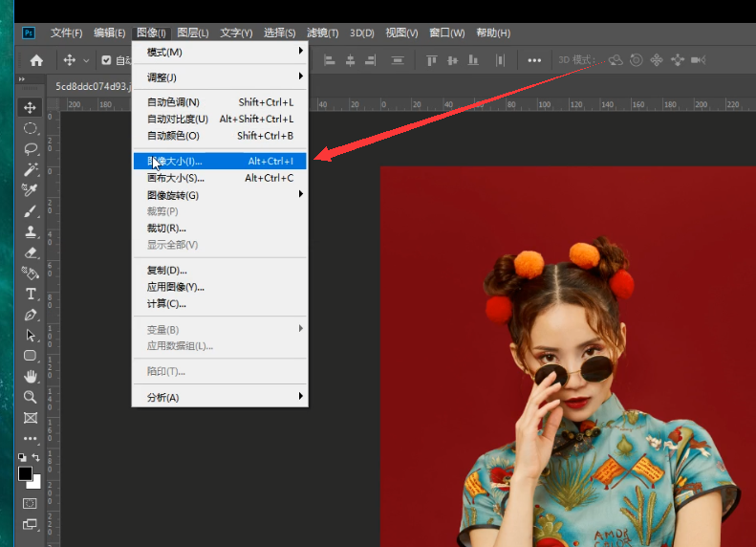Choose 画布大小(S)... menu entry

pos(220,178)
